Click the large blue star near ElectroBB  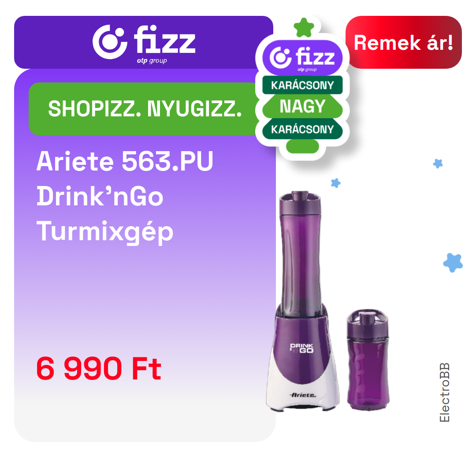(453, 263)
